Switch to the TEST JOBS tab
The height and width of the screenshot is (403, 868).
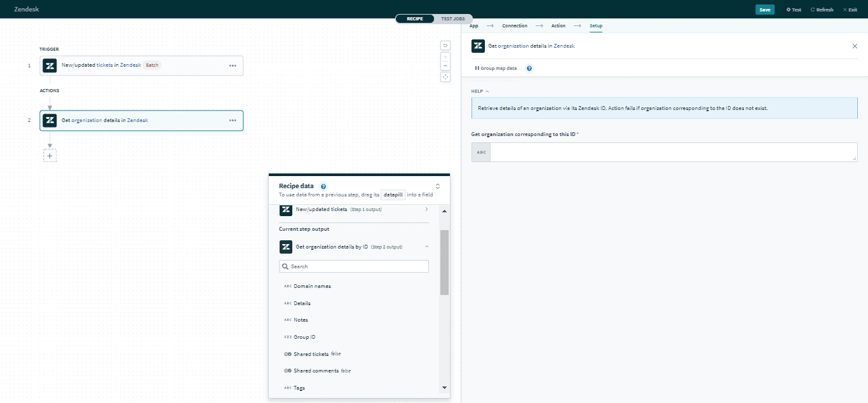point(452,18)
